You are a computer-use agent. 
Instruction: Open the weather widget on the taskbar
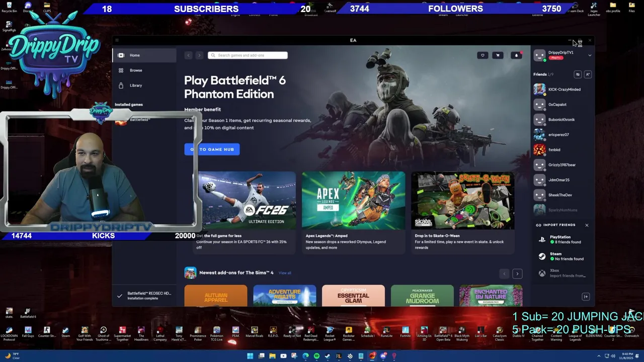12,356
